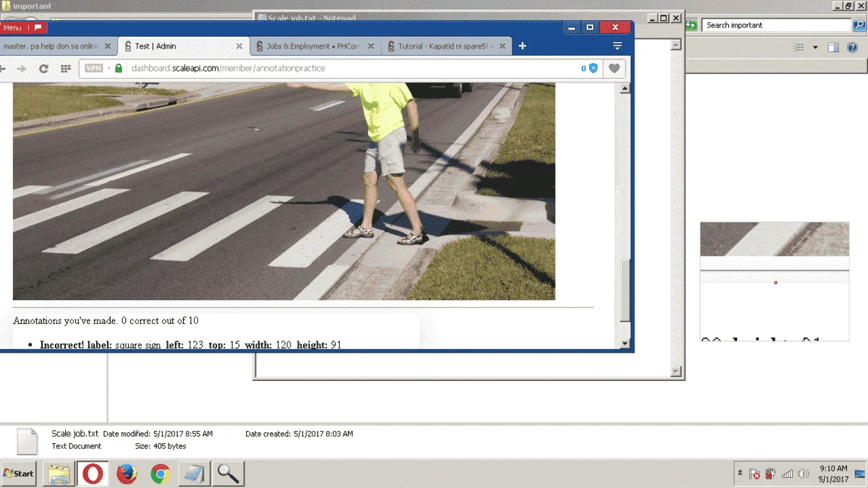Select the 'Test | Admin' tab
The image size is (868, 488).
184,46
